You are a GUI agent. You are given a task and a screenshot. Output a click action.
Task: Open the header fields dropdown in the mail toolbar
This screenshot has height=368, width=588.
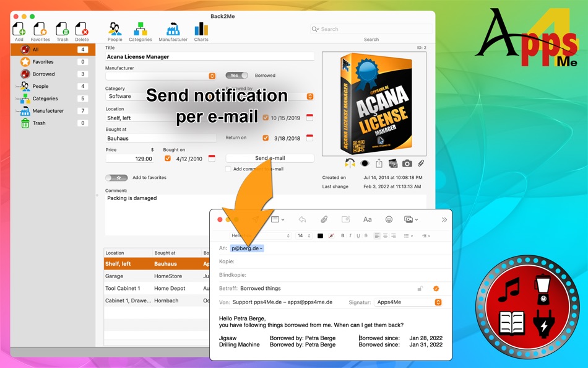point(277,220)
